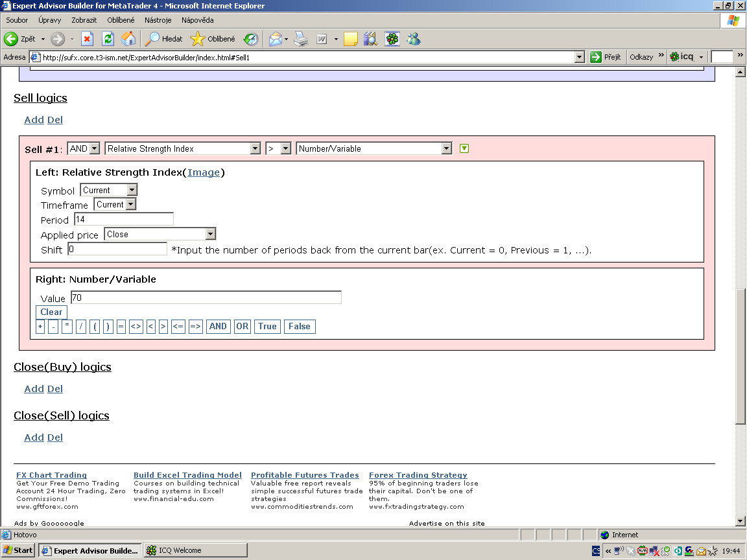The height and width of the screenshot is (560, 747).
Task: Click the ICQ flower toolbar icon
Action: 392,39
